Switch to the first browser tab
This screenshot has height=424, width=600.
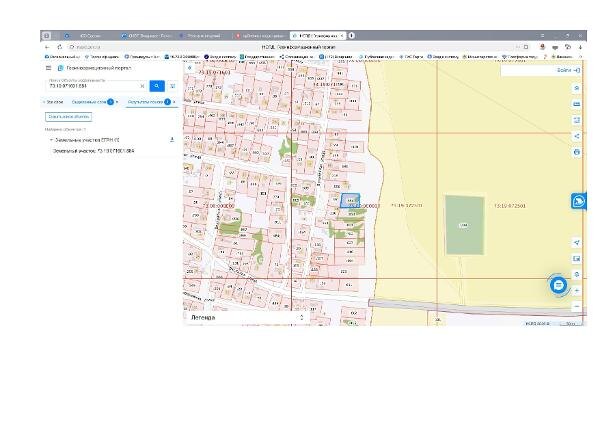tap(90, 36)
